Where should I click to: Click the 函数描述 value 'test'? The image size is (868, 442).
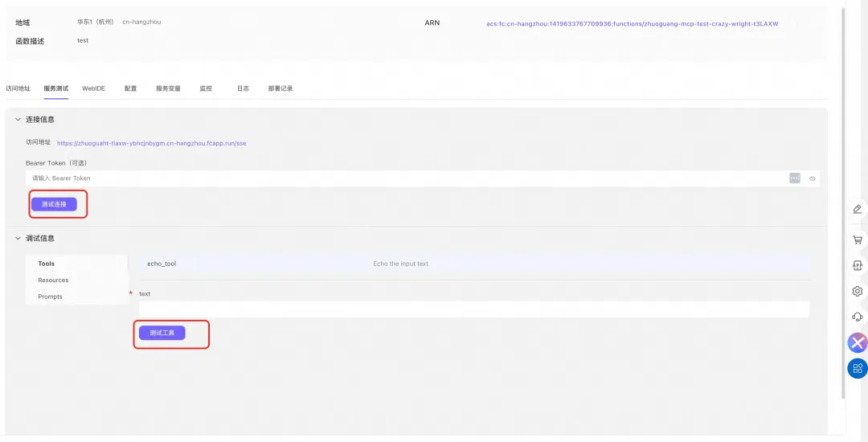[83, 40]
